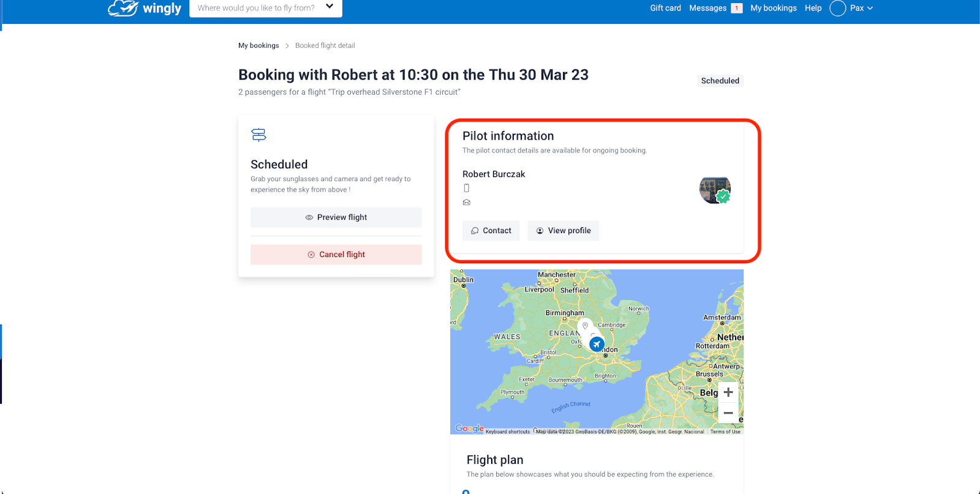The width and height of the screenshot is (980, 494).
Task: Click Robert's pilot profile photo
Action: coord(715,190)
